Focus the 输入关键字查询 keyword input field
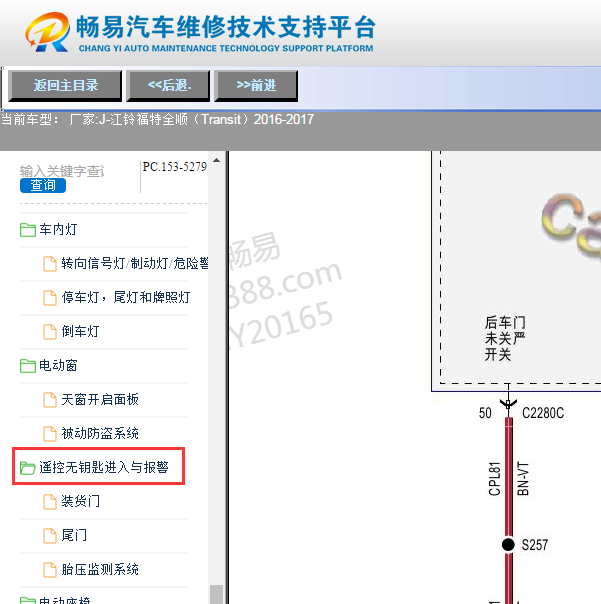 [62, 171]
